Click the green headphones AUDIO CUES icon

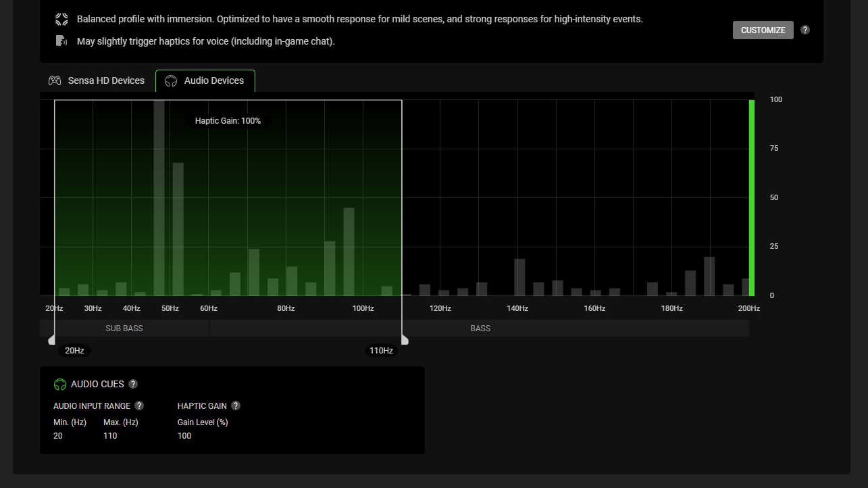(60, 385)
